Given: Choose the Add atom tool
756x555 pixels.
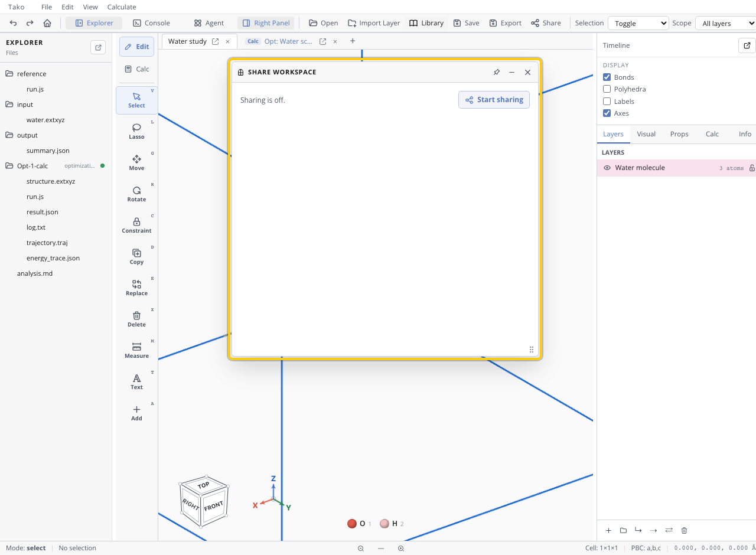Looking at the screenshot, I should click(136, 413).
